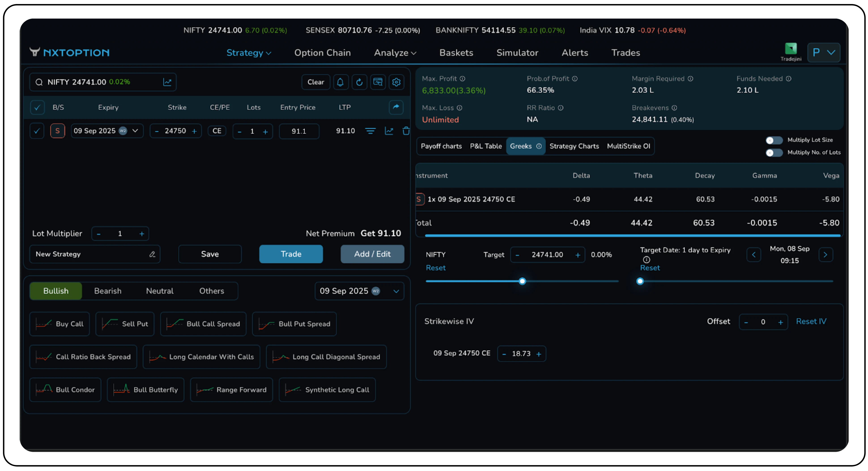Click the NIFTY target price slider handle
868x471 pixels.
(x=522, y=281)
